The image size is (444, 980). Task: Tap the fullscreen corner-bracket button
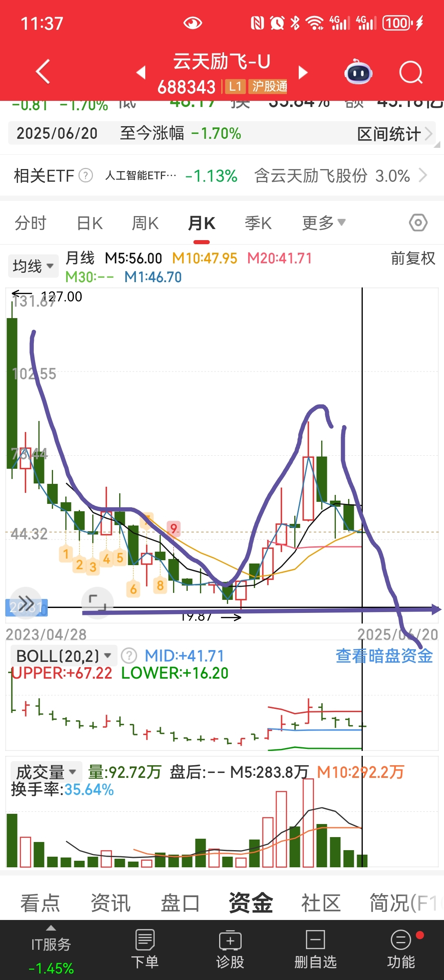97,603
